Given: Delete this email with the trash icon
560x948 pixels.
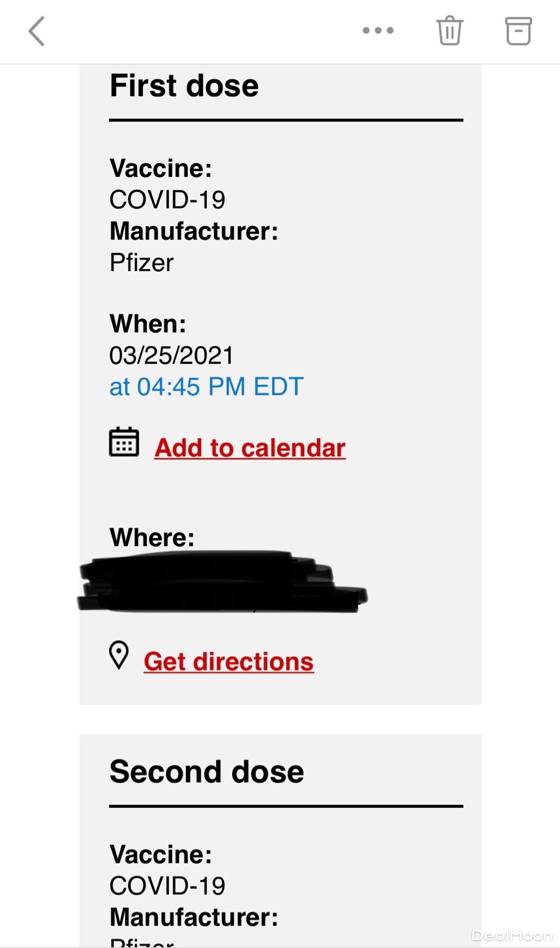Looking at the screenshot, I should (450, 31).
